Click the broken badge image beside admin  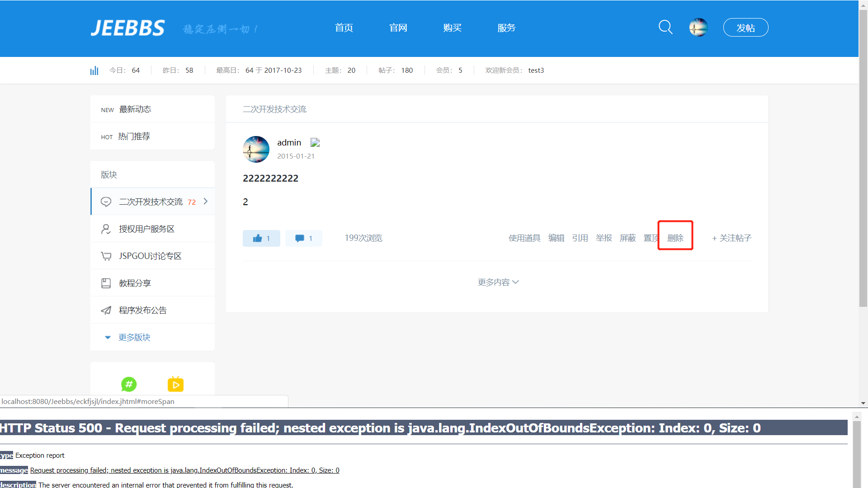[x=315, y=143]
